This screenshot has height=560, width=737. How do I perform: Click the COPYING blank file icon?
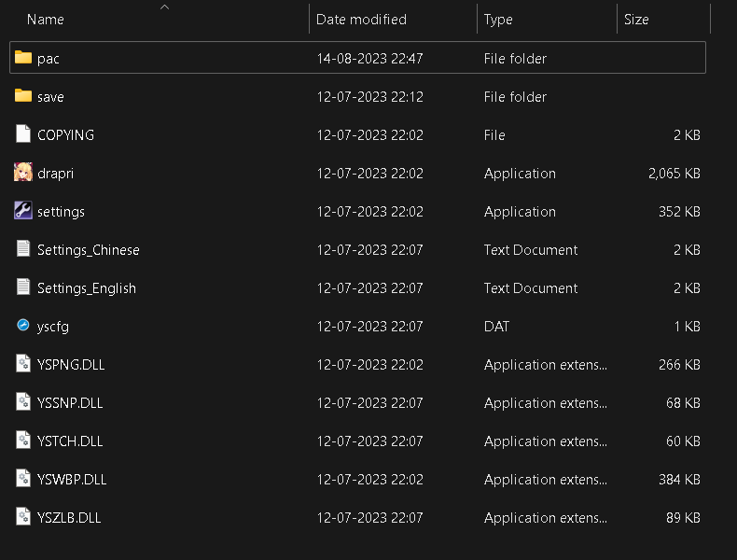pos(23,134)
